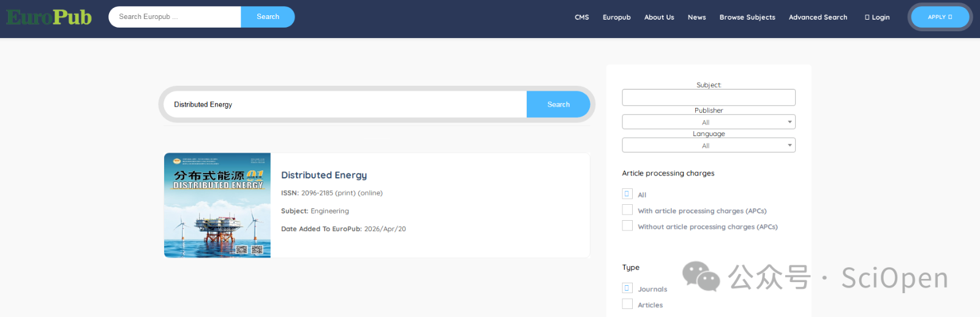
Task: Open the Distributed Energy journal title link
Action: [324, 175]
